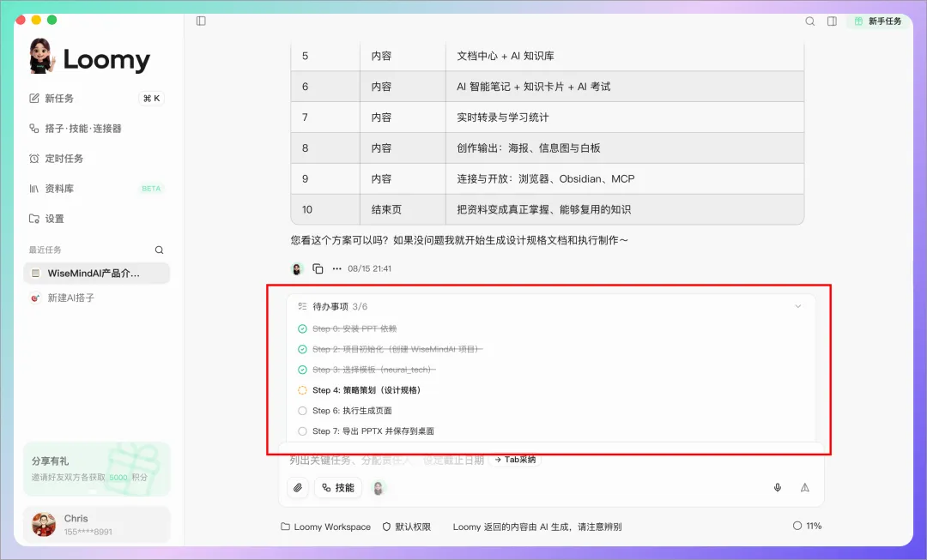Select WiseMindAI产品介 recent task

[97, 274]
